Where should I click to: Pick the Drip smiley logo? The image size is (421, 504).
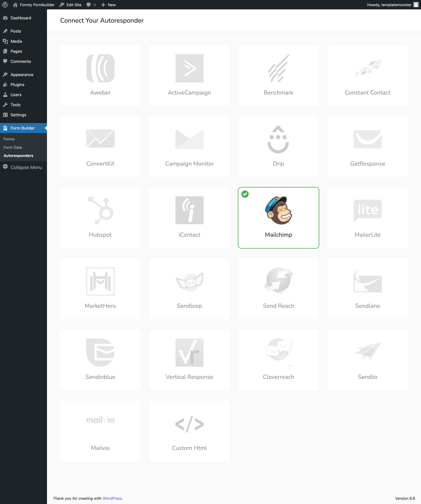click(x=278, y=139)
